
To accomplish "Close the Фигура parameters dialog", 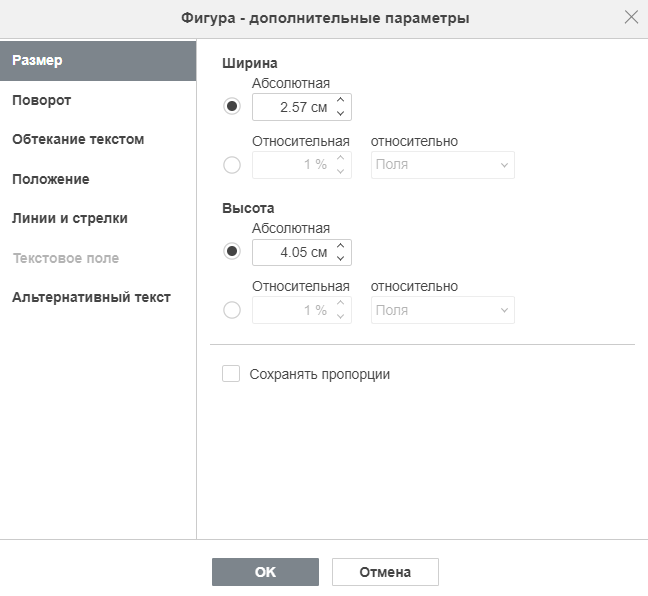I will 631,17.
